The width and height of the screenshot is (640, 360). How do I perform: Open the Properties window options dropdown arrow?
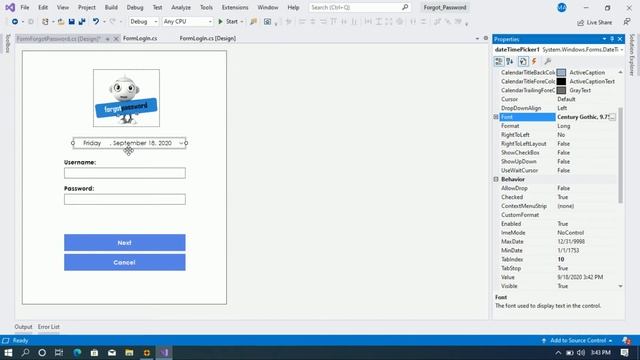coord(604,39)
